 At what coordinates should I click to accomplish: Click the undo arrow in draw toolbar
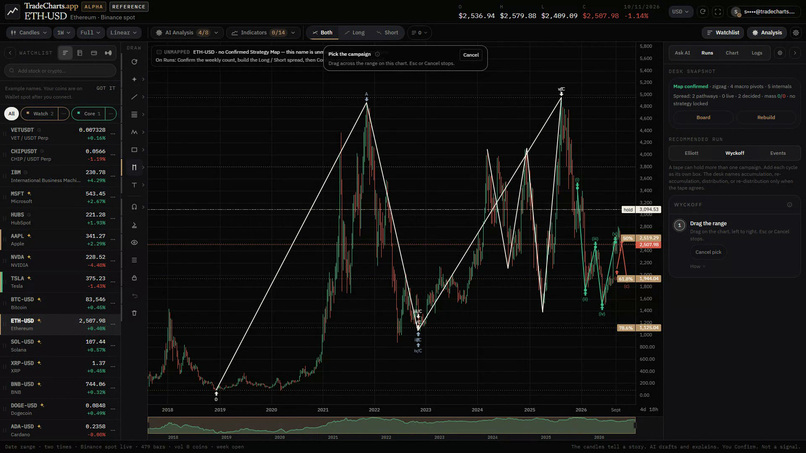134,296
